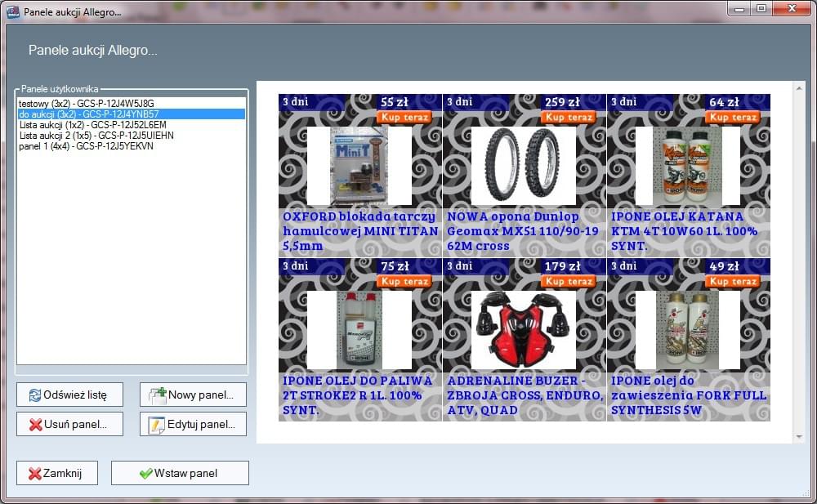The width and height of the screenshot is (817, 504).
Task: Click Kup teraz on the 64 zł auction
Action: pos(733,118)
